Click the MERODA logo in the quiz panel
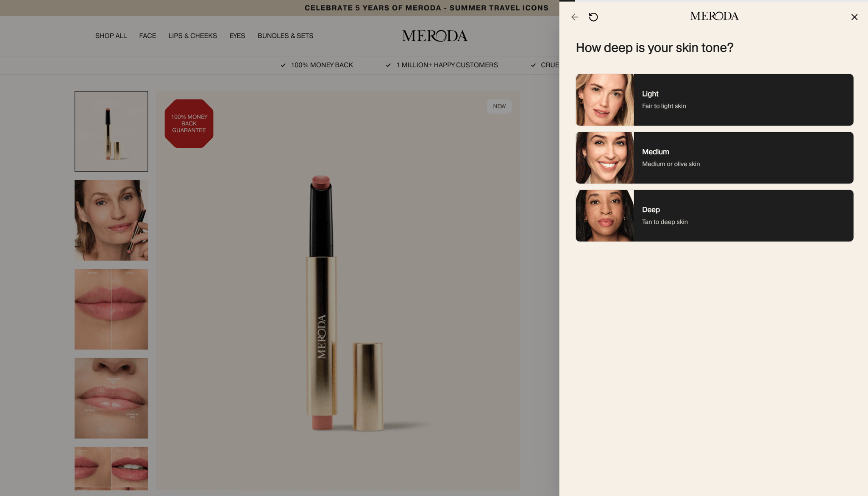868x496 pixels. [x=715, y=16]
